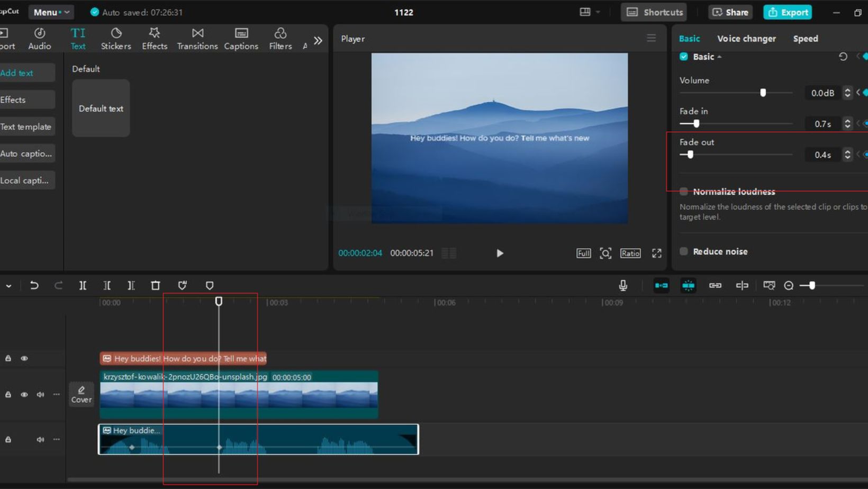Viewport: 868px width, 489px height.
Task: Split the clip at playhead
Action: pyautogui.click(x=83, y=285)
